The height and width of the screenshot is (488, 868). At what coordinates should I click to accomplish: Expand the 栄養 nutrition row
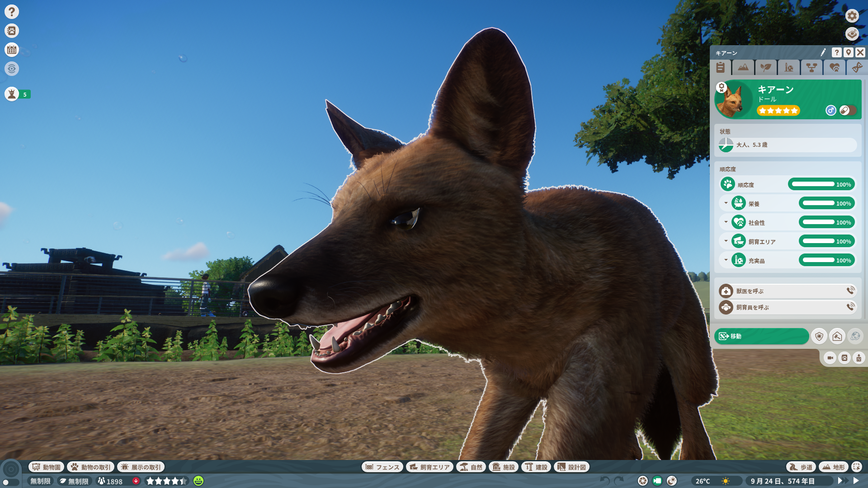[726, 203]
